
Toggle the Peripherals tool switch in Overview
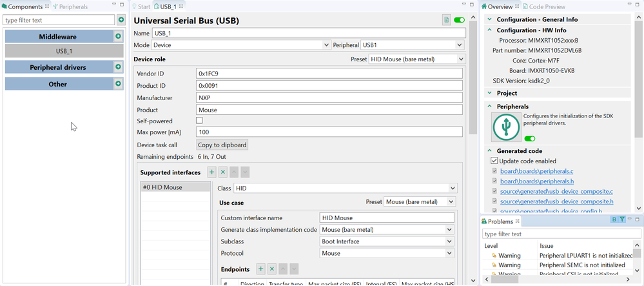(530, 139)
